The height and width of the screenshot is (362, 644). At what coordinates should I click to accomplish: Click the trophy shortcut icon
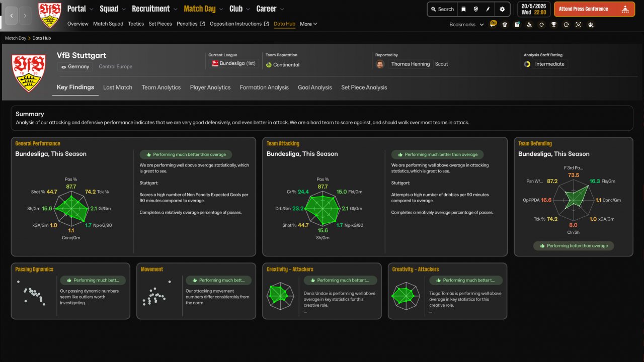[554, 24]
